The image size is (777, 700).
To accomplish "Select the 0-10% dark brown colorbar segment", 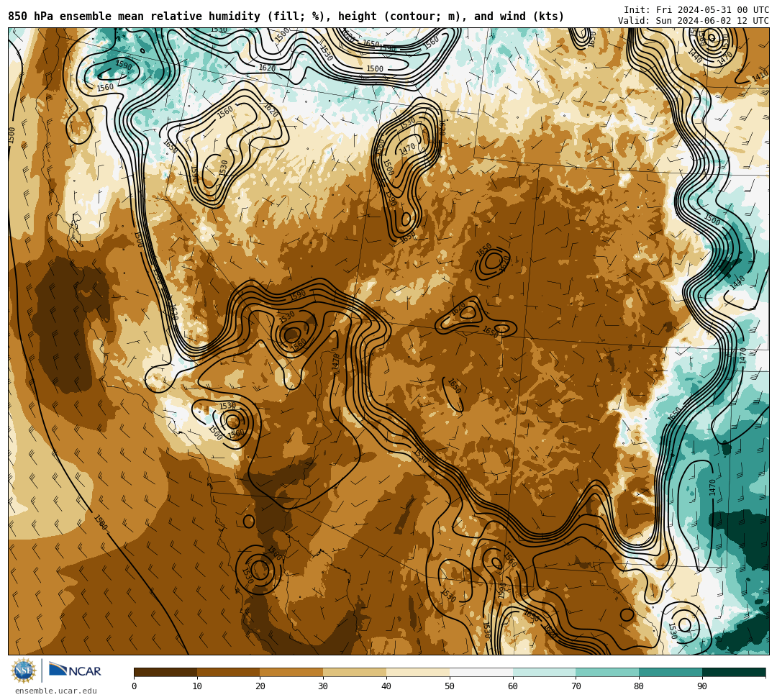I will click(x=165, y=672).
